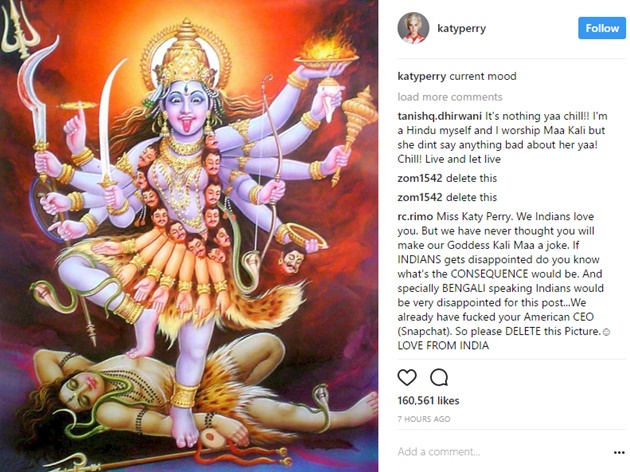Click the 'current mood' caption text
Image resolution: width=630 pixels, height=472 pixels.
click(483, 76)
